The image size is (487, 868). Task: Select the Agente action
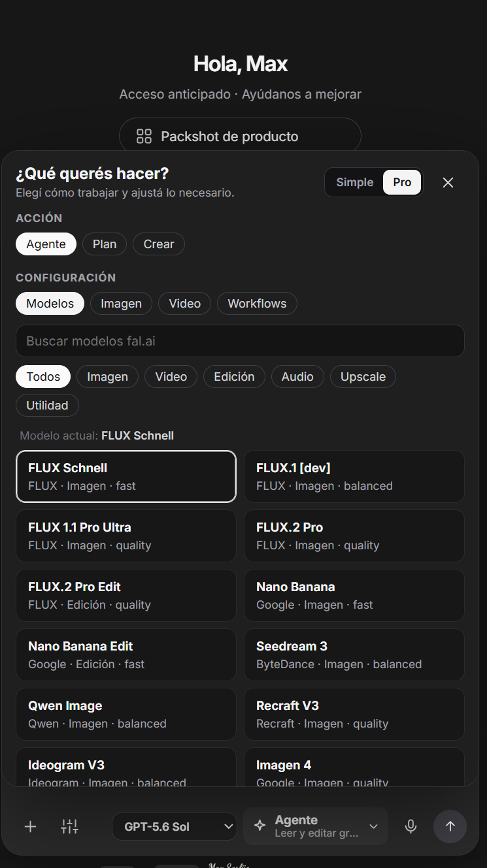coord(46,244)
